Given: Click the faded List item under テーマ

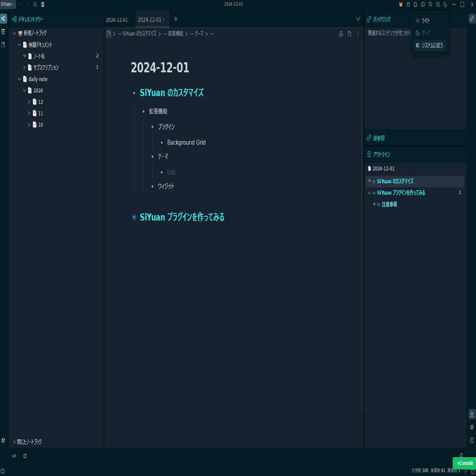Looking at the screenshot, I should 171,172.
